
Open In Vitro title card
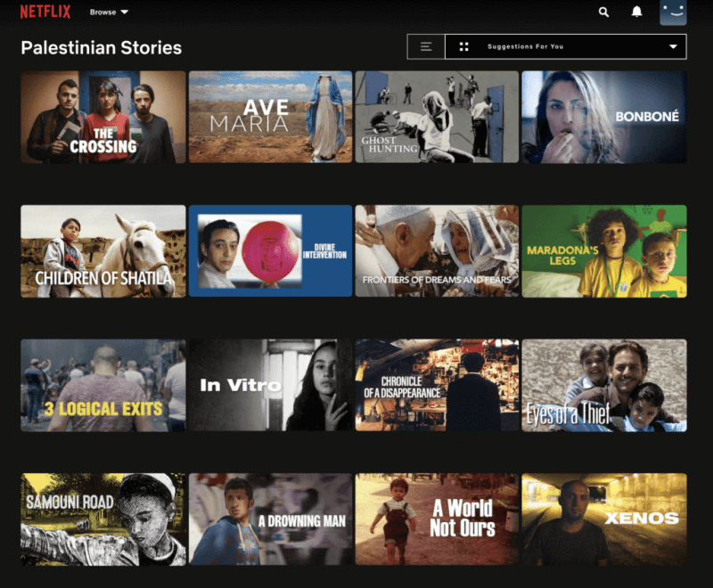point(271,386)
